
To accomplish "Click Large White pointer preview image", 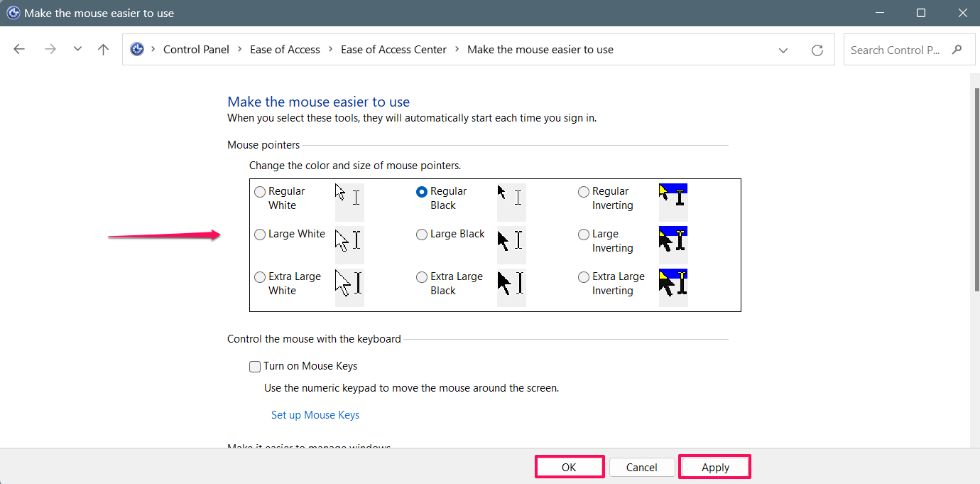I will pos(349,244).
